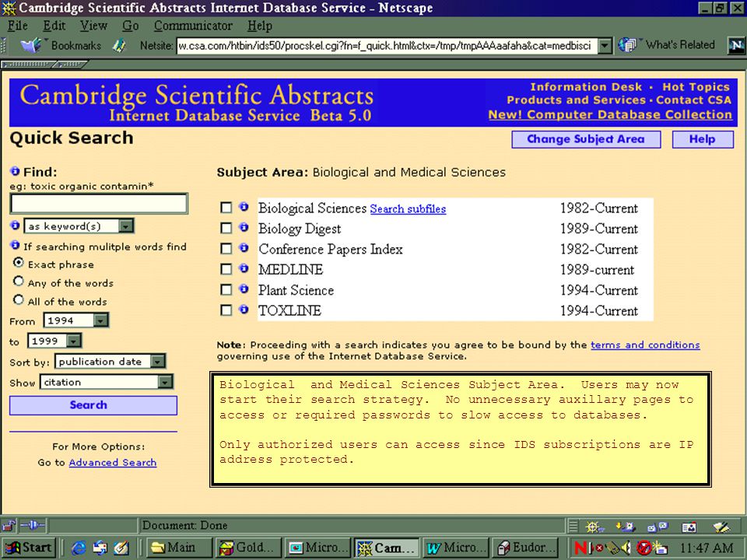Check the Plant Science checkbox
This screenshot has height=560, width=747.
(226, 289)
